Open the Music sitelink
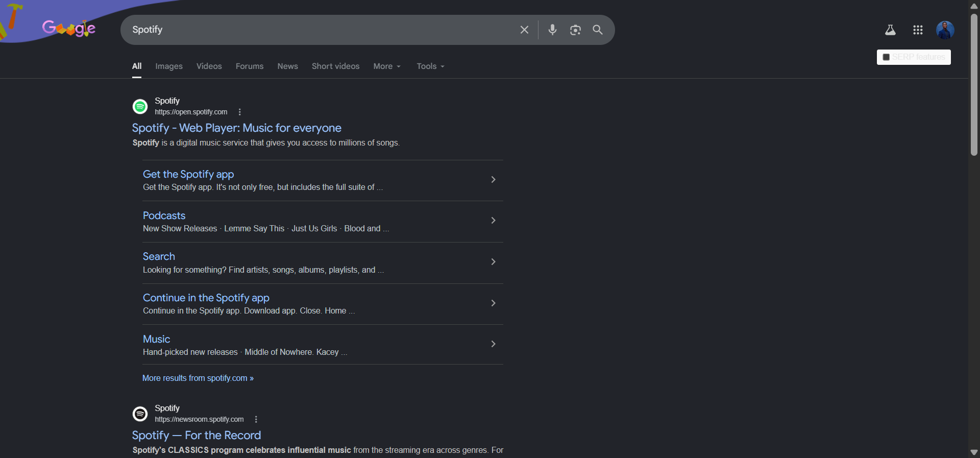The image size is (980, 458). click(156, 339)
